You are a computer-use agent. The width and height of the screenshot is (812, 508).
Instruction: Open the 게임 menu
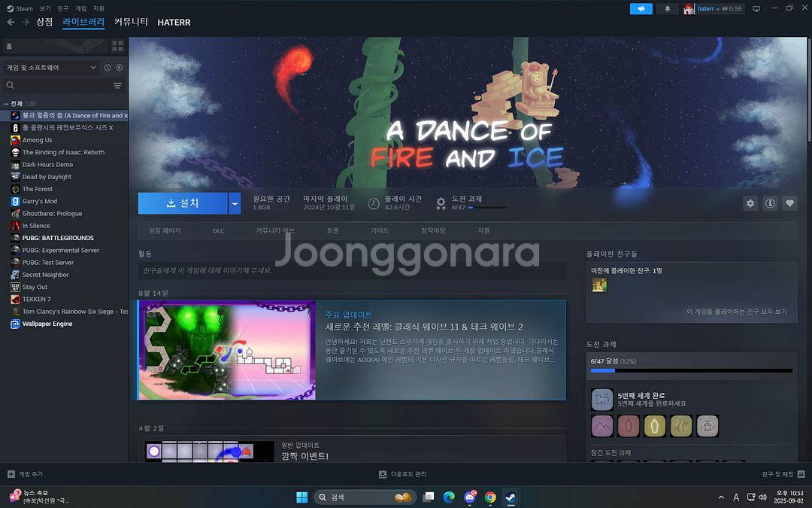tap(80, 8)
